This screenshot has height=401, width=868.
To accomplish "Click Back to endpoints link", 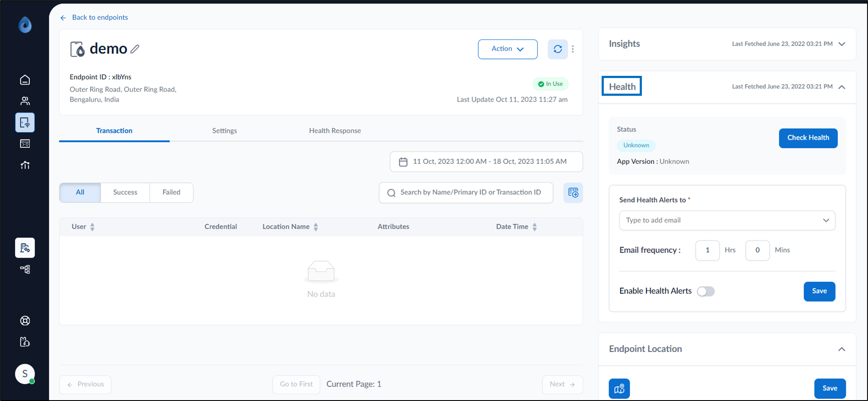I will pos(100,17).
